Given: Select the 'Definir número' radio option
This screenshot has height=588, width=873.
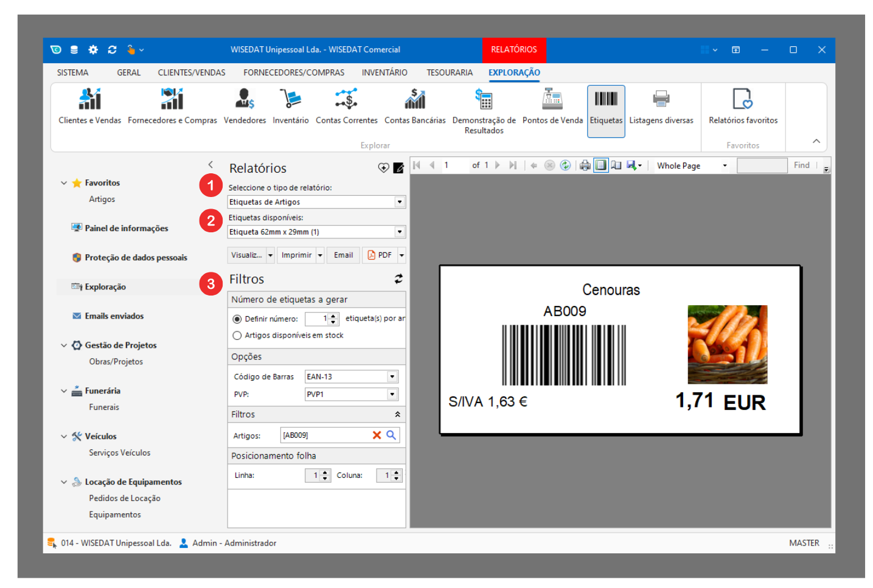Looking at the screenshot, I should (x=237, y=319).
